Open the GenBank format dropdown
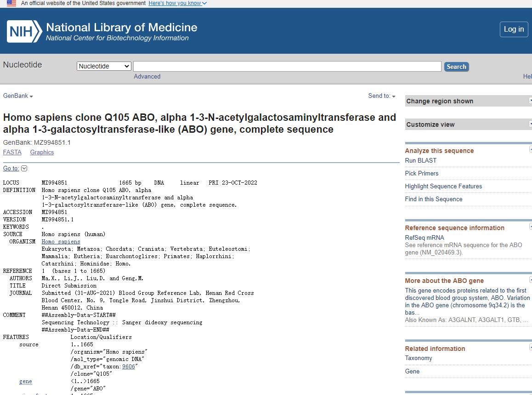The height and width of the screenshot is (395, 532). click(18, 96)
